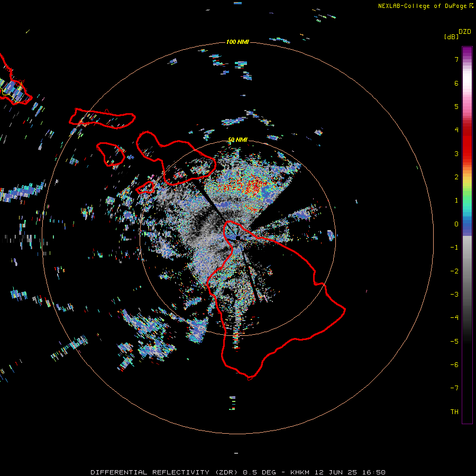Click the 12 JUN 25 date stamp
Screen dimensions: 476x476
click(335, 472)
